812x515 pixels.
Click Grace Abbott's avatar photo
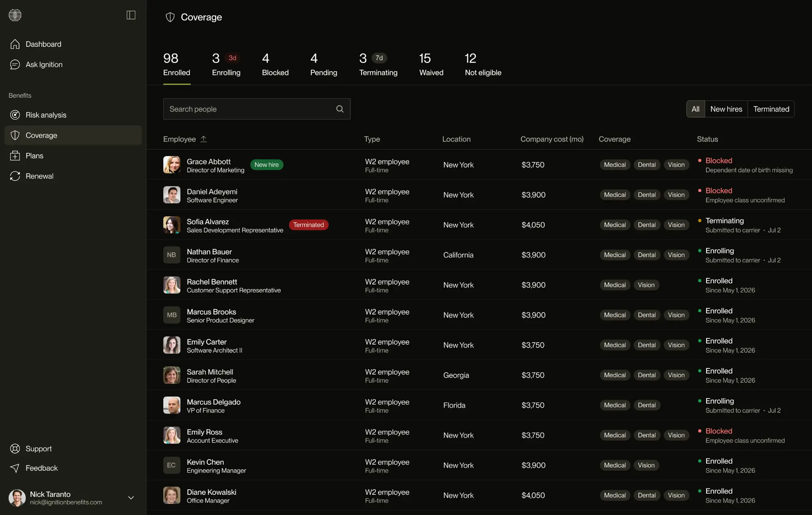click(x=172, y=165)
